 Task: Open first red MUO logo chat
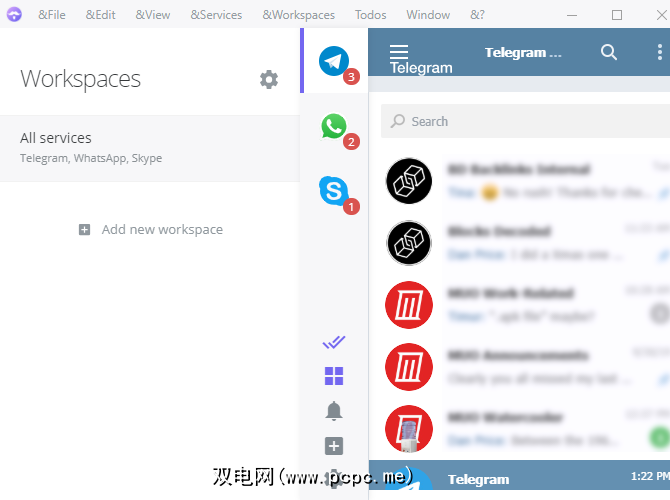519,305
